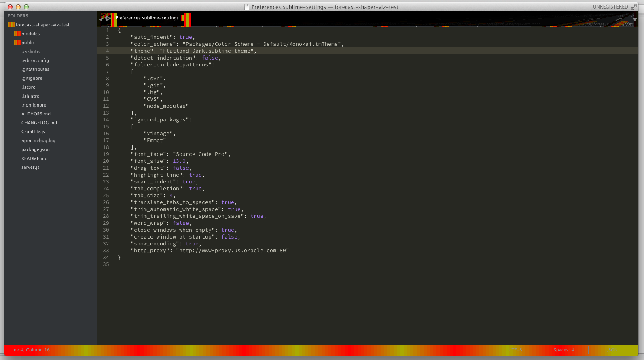Open the .jshintrc file
The image size is (644, 360).
(x=30, y=96)
